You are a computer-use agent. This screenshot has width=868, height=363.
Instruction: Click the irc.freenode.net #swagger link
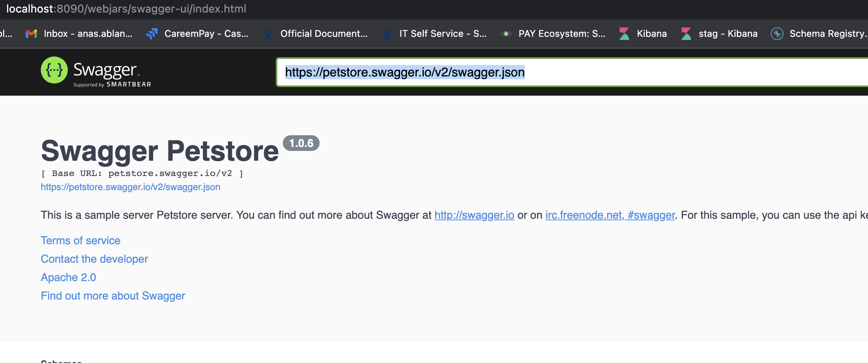609,215
